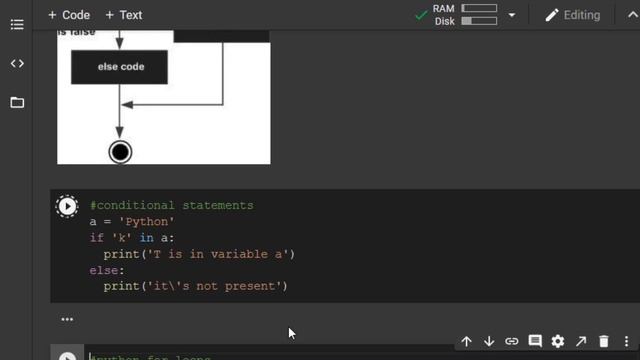Open the cell editor settings gear
The height and width of the screenshot is (360, 640).
click(x=558, y=341)
